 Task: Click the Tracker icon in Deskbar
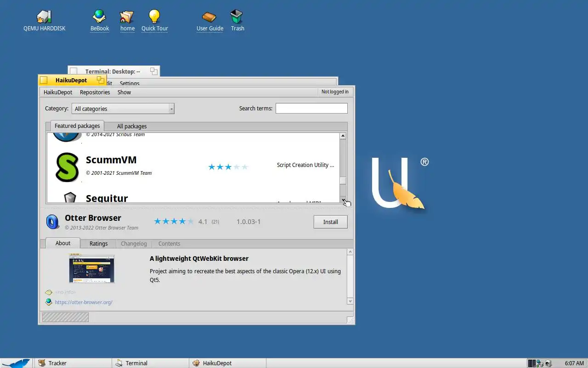(42, 363)
